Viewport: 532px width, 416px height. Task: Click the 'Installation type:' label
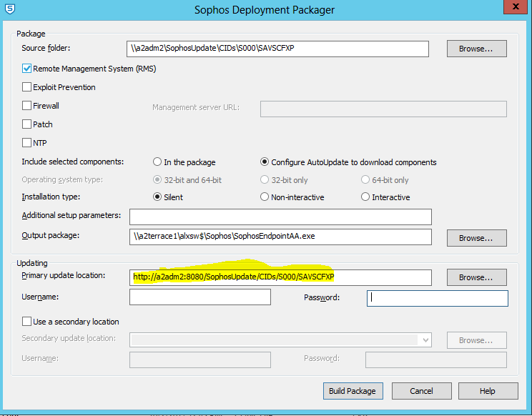[51, 197]
